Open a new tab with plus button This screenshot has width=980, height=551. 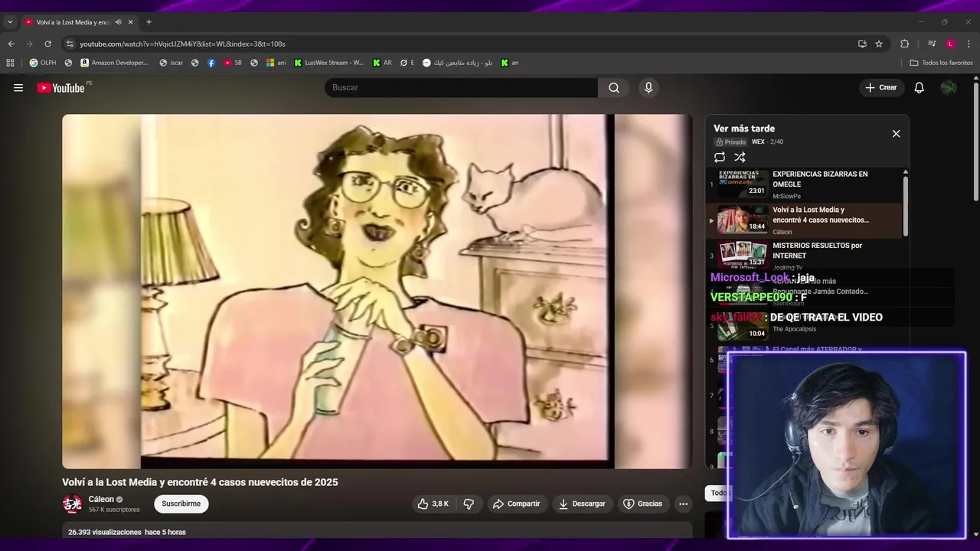149,22
